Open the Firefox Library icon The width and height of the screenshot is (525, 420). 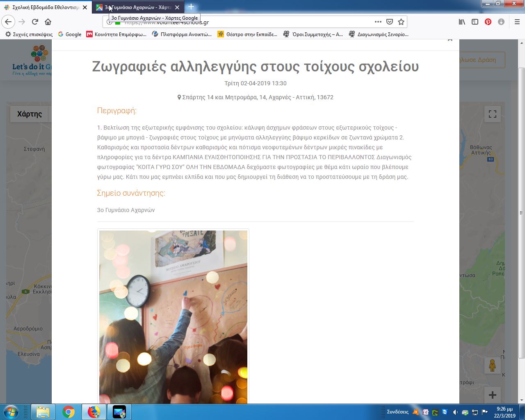tap(462, 22)
